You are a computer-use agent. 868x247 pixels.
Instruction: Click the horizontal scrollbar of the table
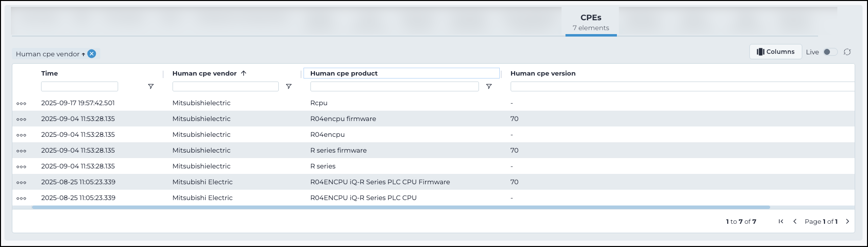pos(401,207)
